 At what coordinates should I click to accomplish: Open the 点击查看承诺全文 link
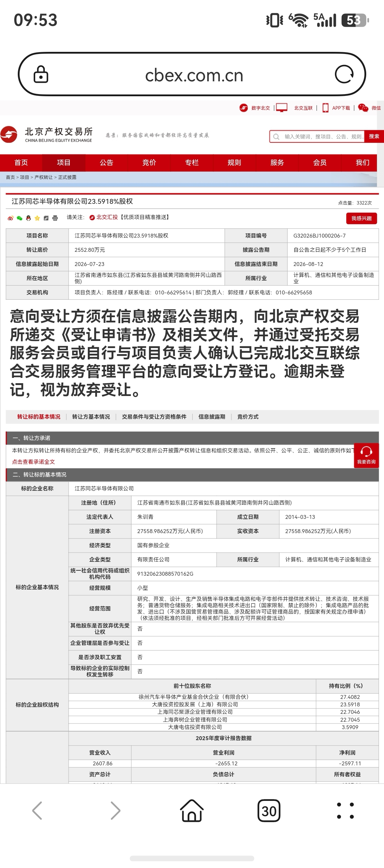click(33, 462)
